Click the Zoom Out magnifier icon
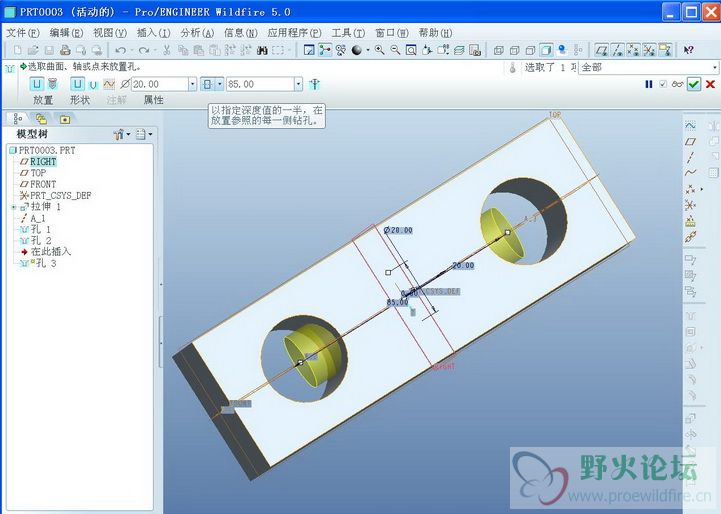The height and width of the screenshot is (514, 721). [395, 50]
